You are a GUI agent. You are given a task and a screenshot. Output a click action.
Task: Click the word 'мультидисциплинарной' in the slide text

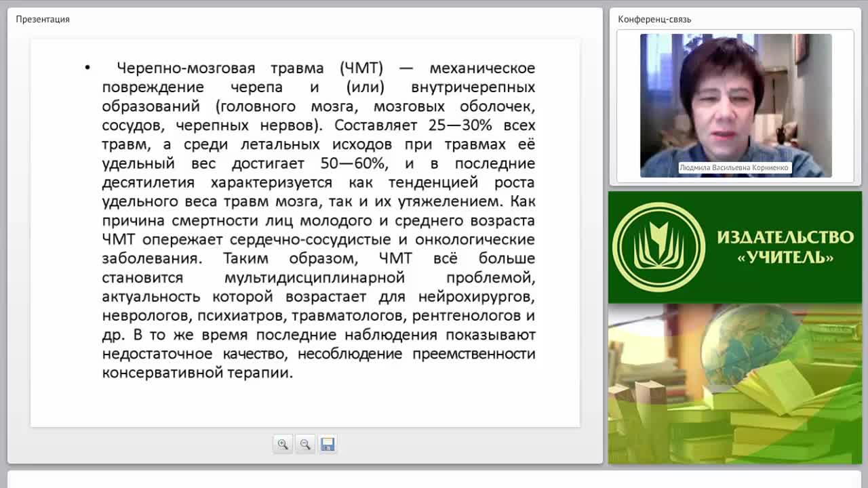[x=315, y=277]
